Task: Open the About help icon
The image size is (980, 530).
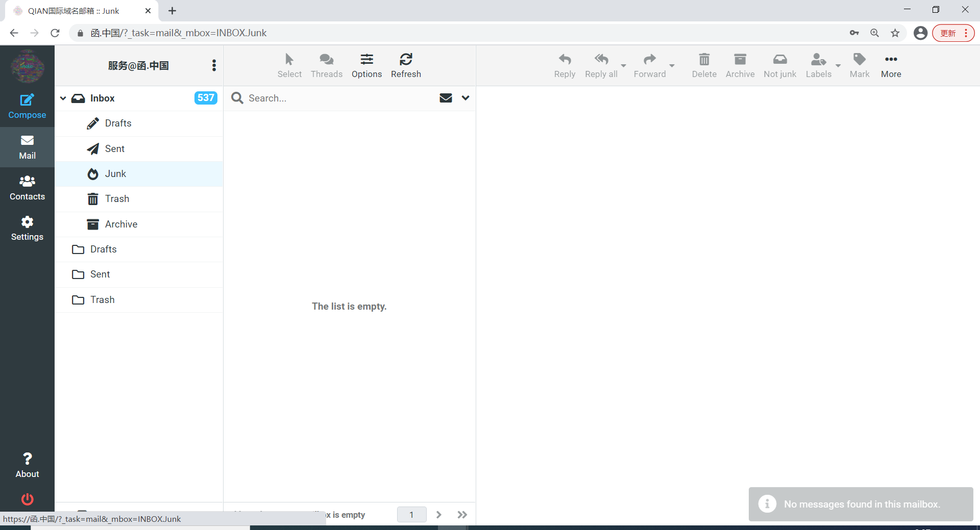Action: point(27,465)
